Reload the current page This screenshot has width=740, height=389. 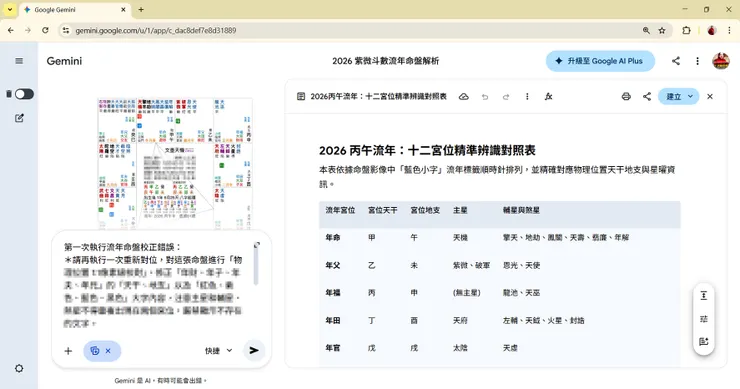(x=45, y=30)
